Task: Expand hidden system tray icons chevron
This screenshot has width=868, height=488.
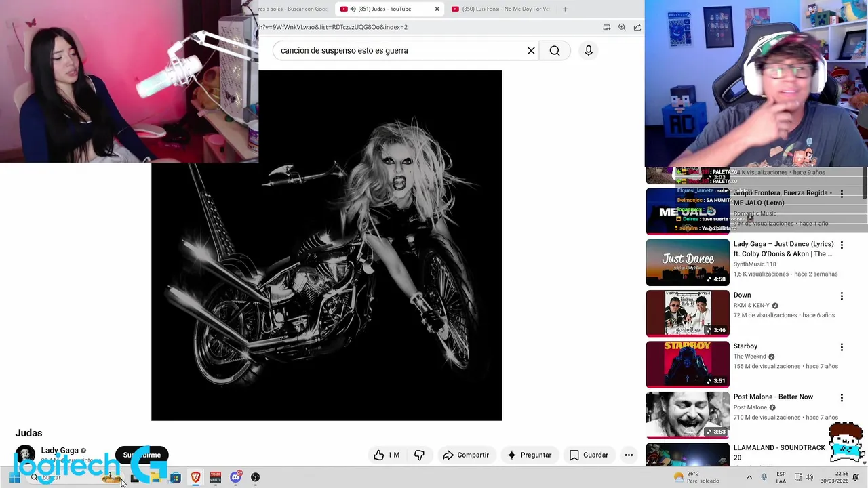Action: click(749, 477)
